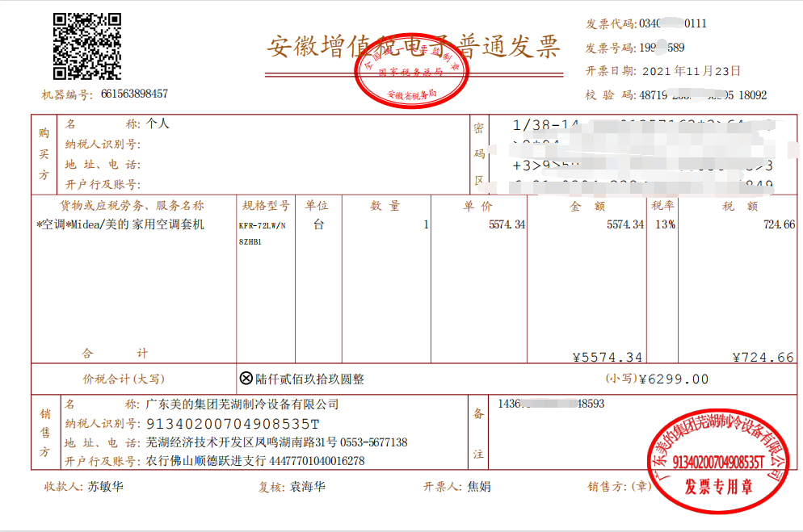The height and width of the screenshot is (532, 803).
Task: Click buyer name value 个人
Action: (158, 124)
